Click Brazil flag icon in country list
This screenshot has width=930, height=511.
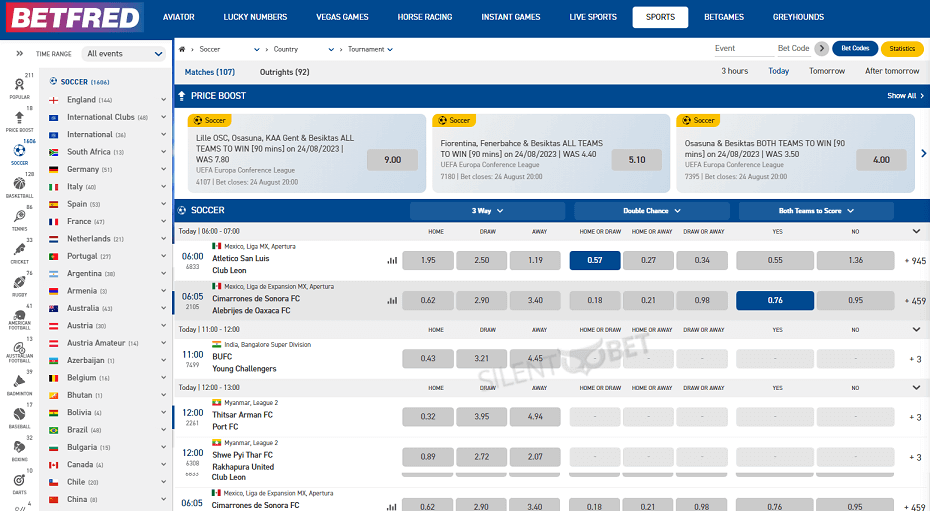pyautogui.click(x=53, y=430)
